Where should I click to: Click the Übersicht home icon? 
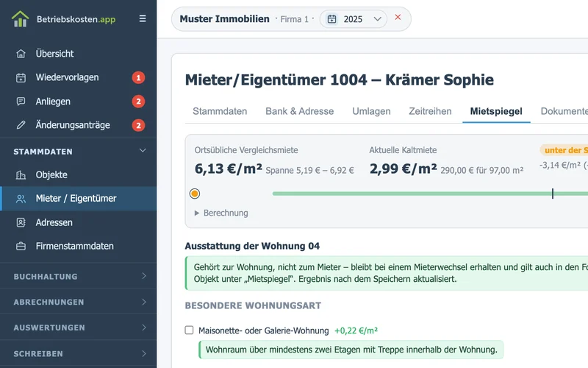click(21, 54)
